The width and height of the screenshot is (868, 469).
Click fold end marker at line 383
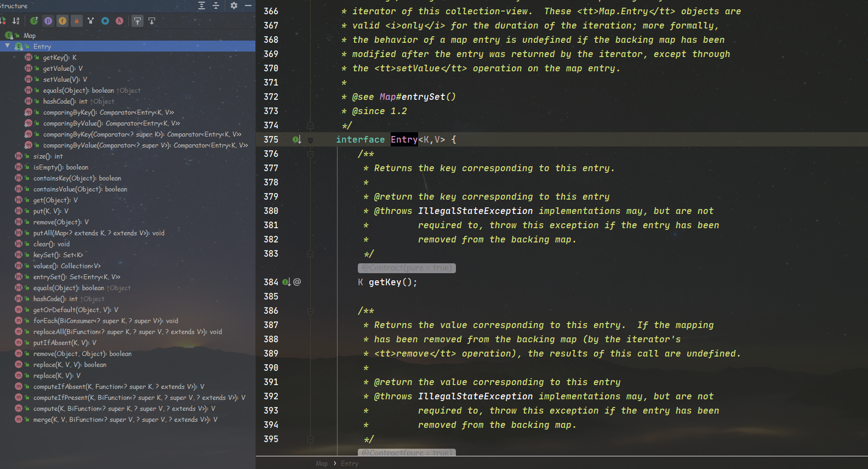pyautogui.click(x=310, y=254)
